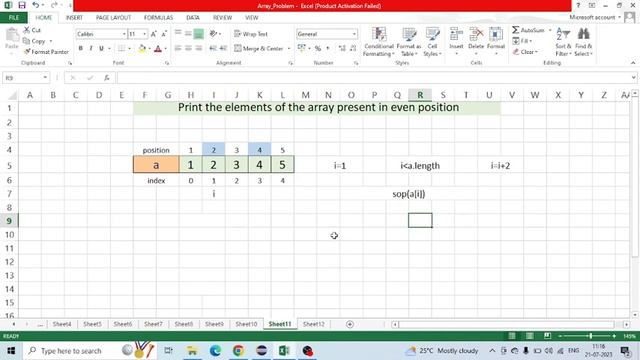Toggle bottom vertical alignment

(x=199, y=34)
